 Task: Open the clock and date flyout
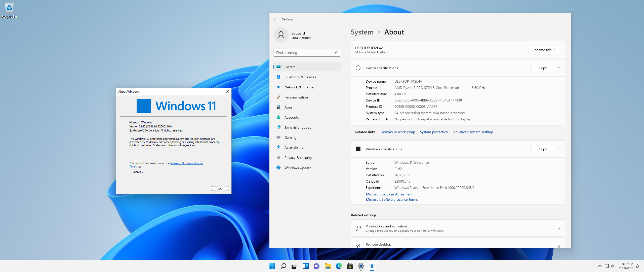(x=626, y=266)
